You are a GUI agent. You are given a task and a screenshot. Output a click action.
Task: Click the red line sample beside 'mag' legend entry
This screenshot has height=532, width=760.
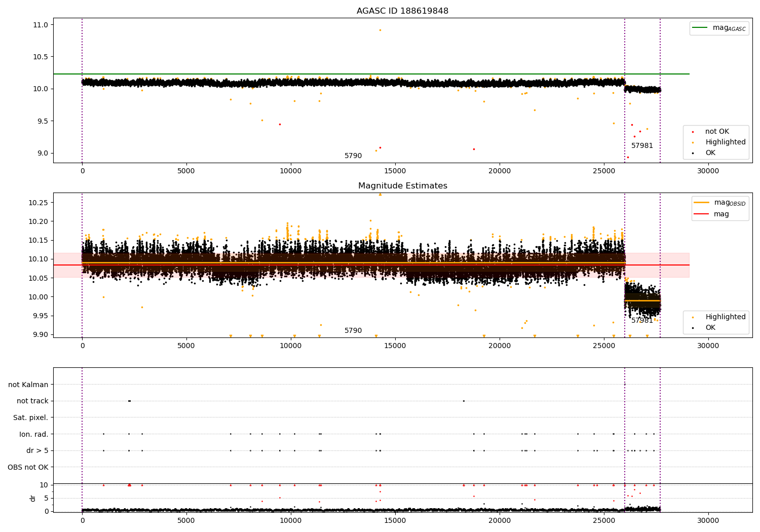click(702, 214)
